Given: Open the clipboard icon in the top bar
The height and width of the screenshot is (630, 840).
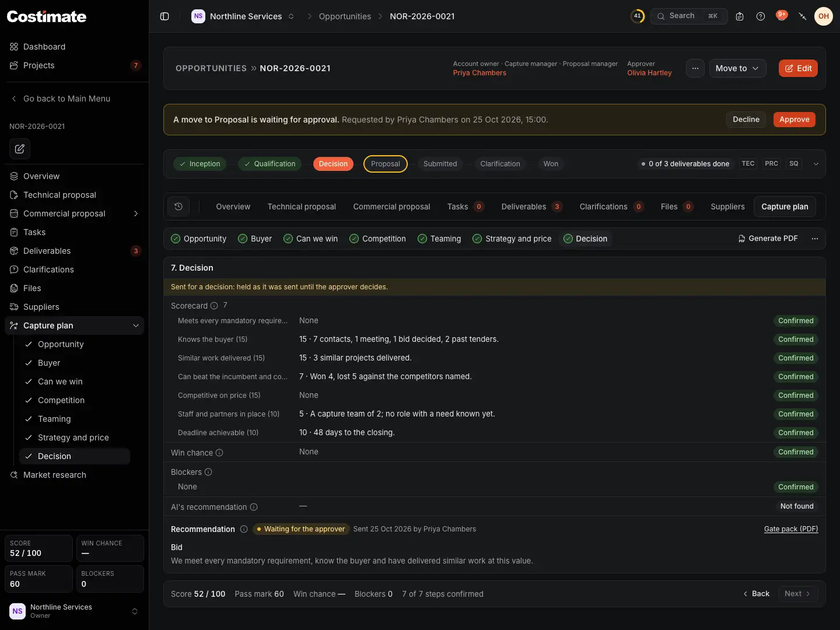Looking at the screenshot, I should tap(740, 16).
